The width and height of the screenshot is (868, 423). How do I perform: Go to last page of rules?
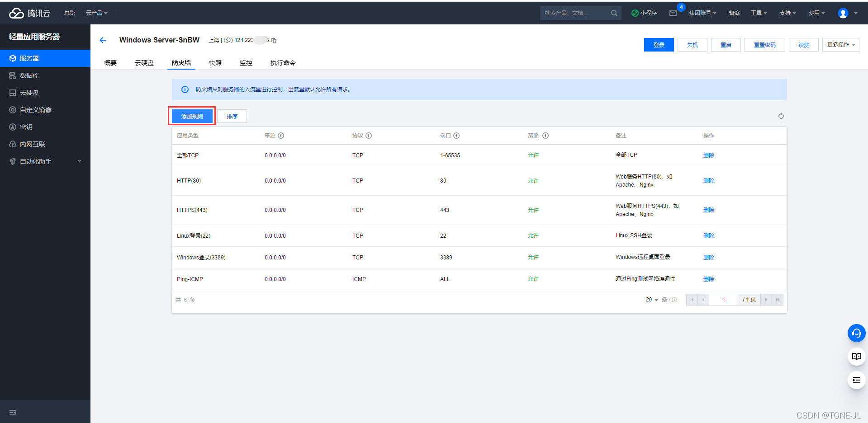(778, 300)
